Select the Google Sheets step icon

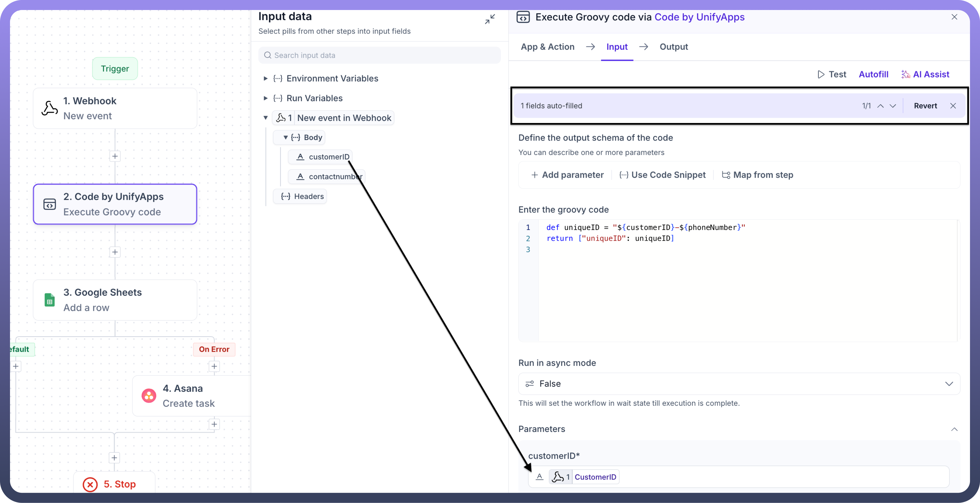[x=49, y=300]
